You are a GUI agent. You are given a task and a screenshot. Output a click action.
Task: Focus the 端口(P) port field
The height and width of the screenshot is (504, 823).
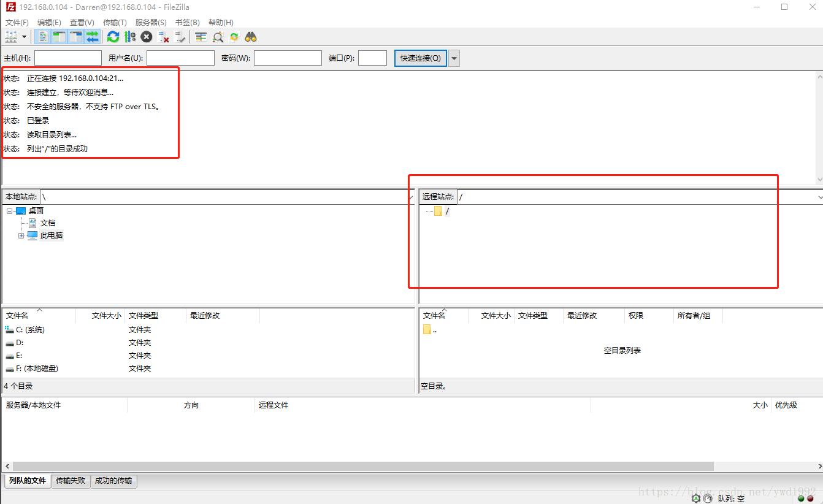pyautogui.click(x=372, y=58)
